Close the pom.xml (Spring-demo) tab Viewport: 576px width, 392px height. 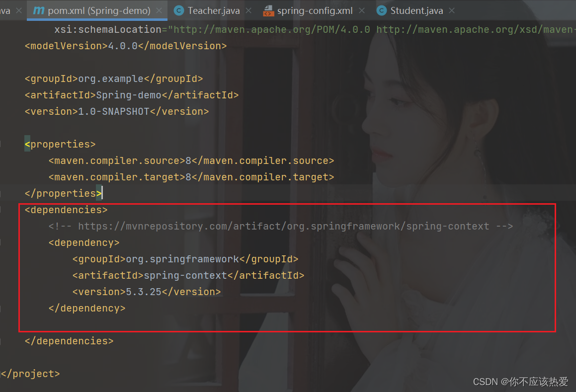[159, 10]
